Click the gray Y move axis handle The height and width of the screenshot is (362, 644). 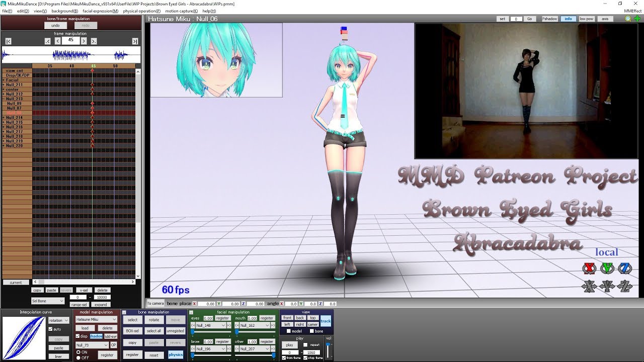click(x=607, y=286)
